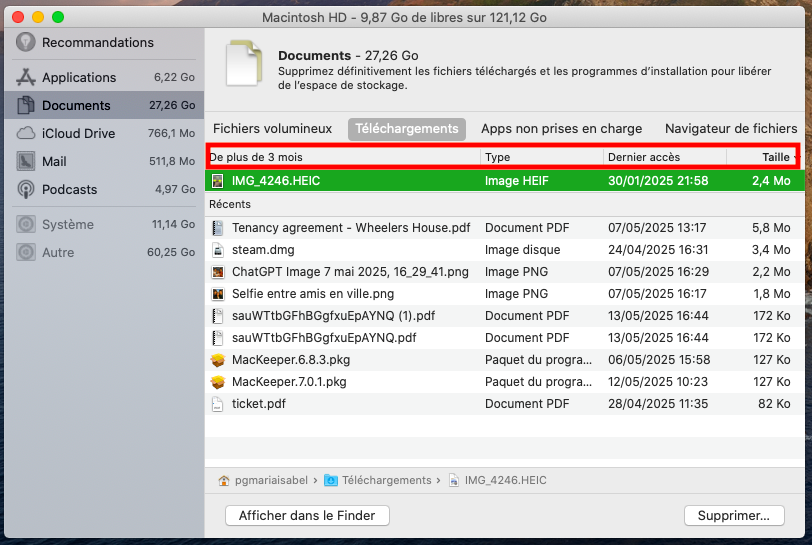
Task: Click the Afficher dans le Finder button
Action: pos(307,515)
